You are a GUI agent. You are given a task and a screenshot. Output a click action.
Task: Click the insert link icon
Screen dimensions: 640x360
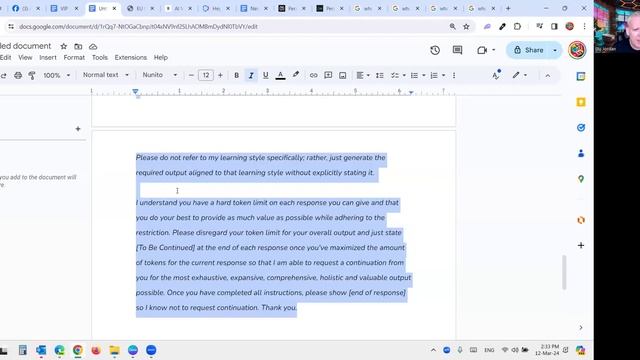313,76
